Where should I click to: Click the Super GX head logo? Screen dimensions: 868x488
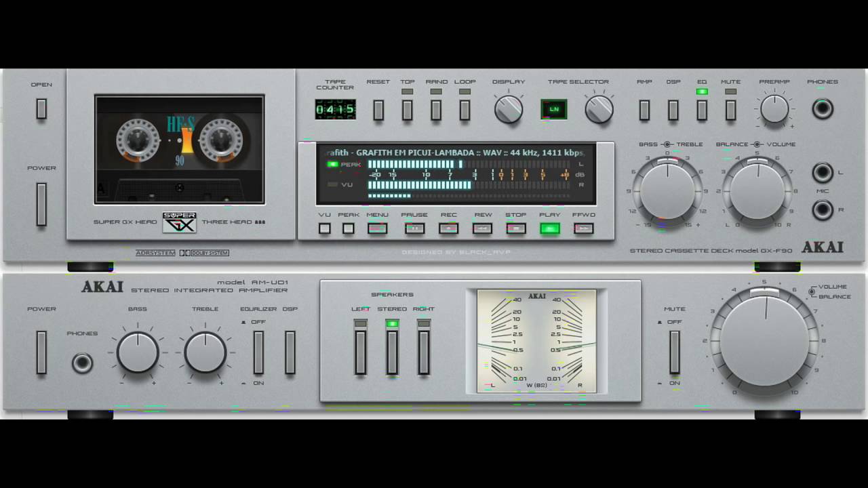click(x=180, y=222)
